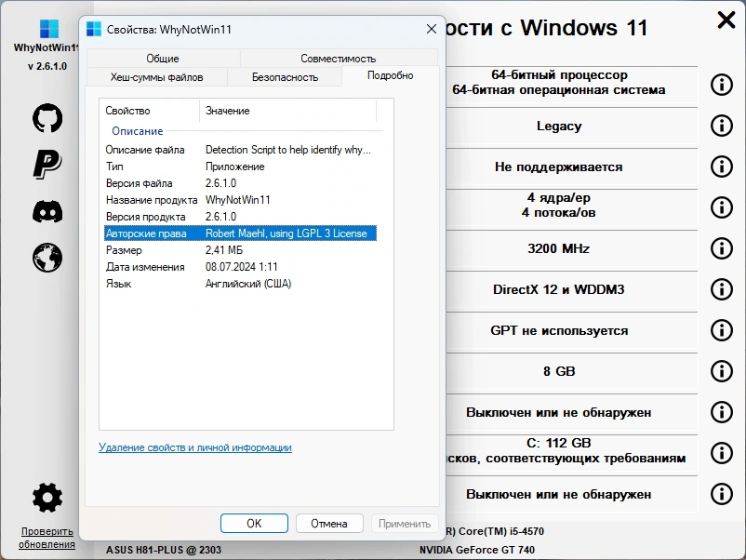
Task: Click the Properties dialog title bar icon
Action: [x=94, y=29]
